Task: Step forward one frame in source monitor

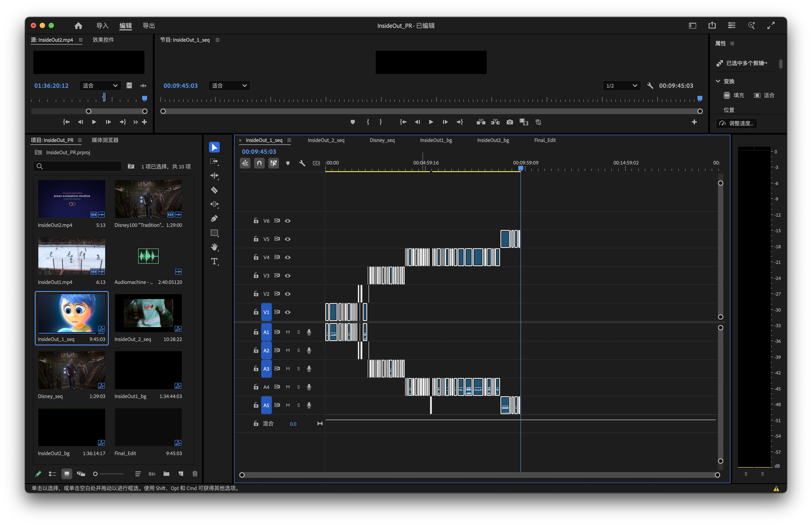Action: coord(108,122)
